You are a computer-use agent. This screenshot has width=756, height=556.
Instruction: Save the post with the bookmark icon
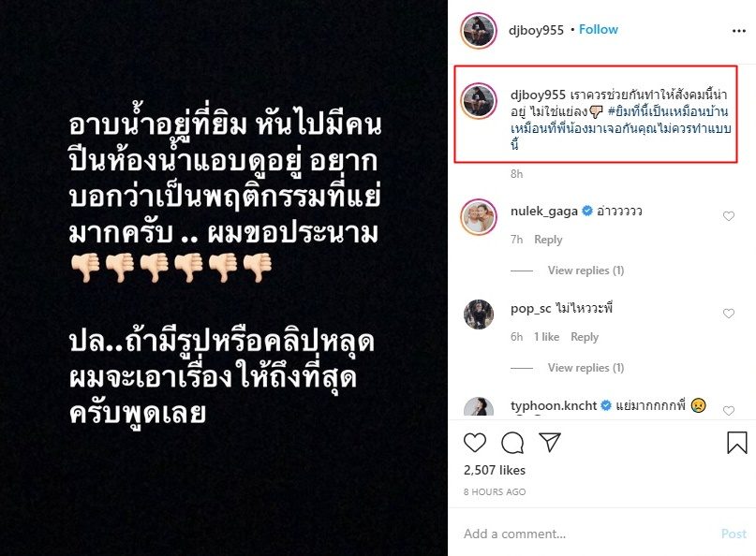736,443
